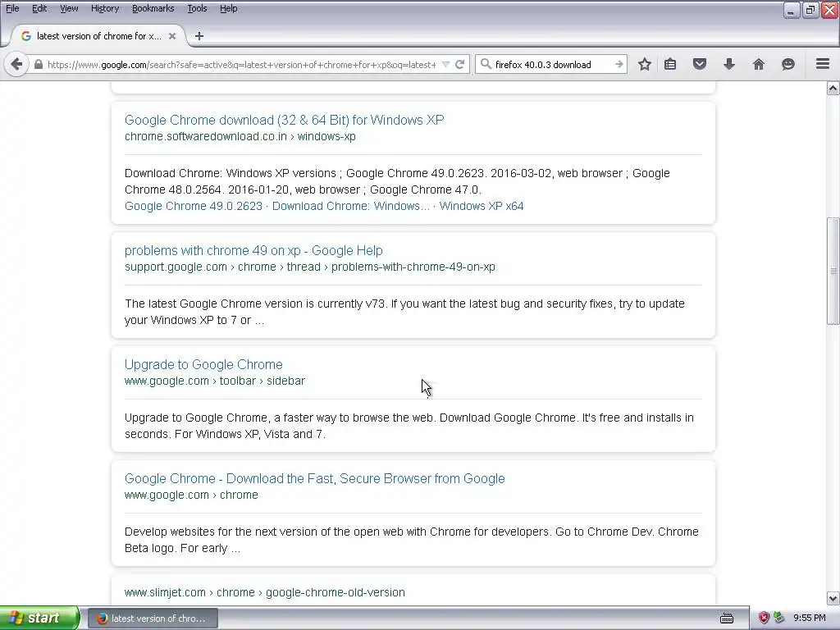This screenshot has width=840, height=630.
Task: Click the 'www.google.com › toolbar › sidebar' text
Action: click(215, 381)
